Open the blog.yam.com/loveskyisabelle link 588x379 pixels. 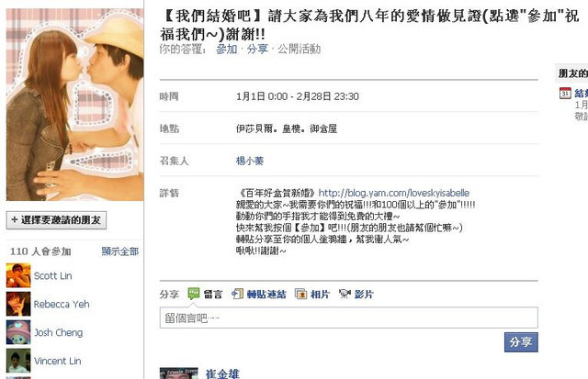pos(394,193)
